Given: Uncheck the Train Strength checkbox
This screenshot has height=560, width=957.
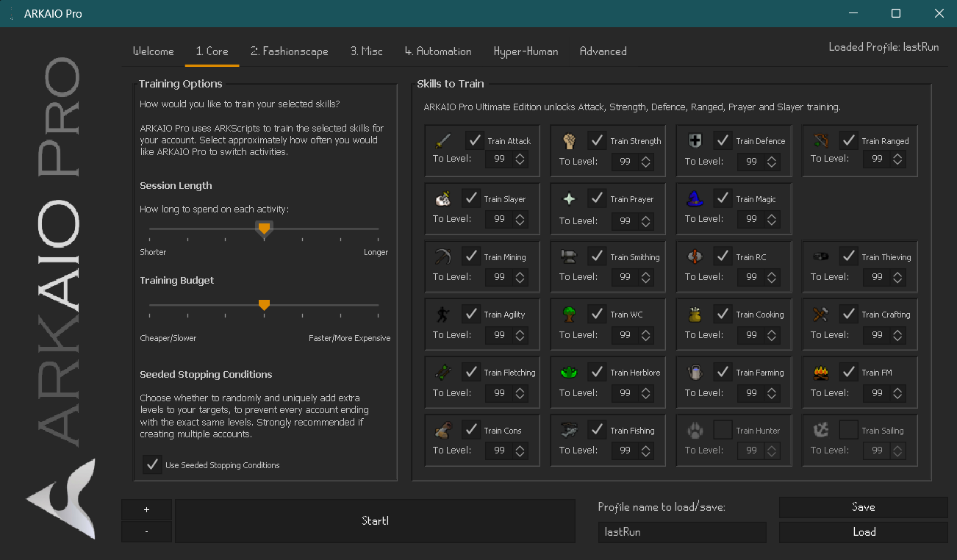Looking at the screenshot, I should tap(597, 140).
